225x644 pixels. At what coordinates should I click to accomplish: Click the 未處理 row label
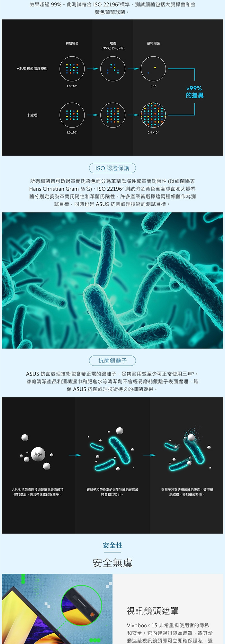[x=32, y=115]
